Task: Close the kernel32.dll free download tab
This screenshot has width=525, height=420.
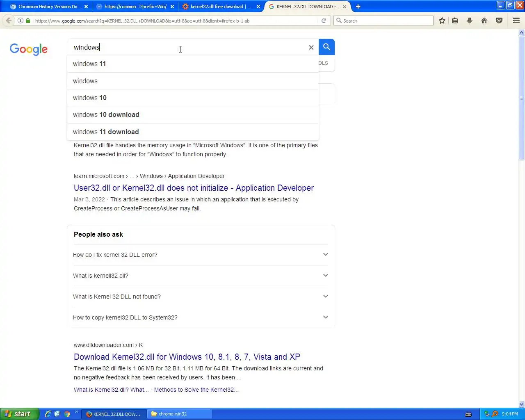Action: (x=258, y=7)
